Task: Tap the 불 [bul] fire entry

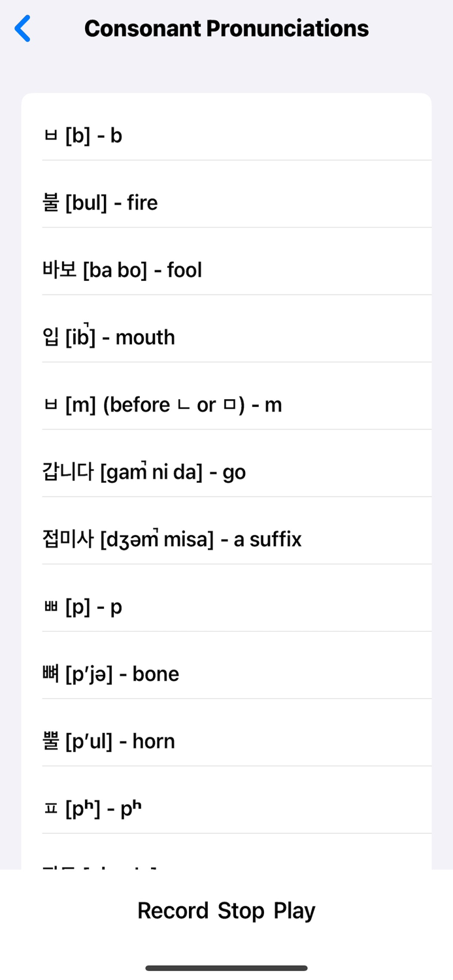Action: pos(226,203)
